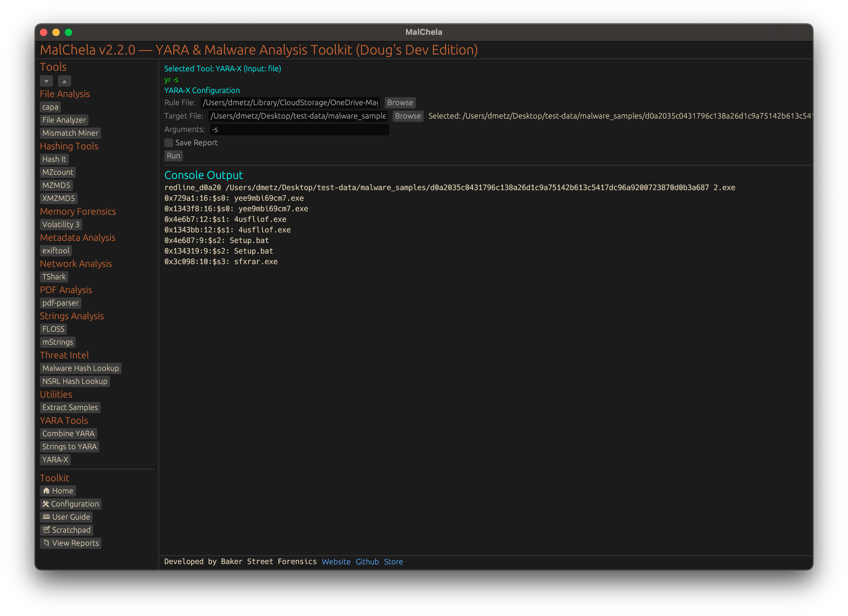This screenshot has height=616, width=848.
Task: Open the Hash It tool
Action: (x=54, y=160)
